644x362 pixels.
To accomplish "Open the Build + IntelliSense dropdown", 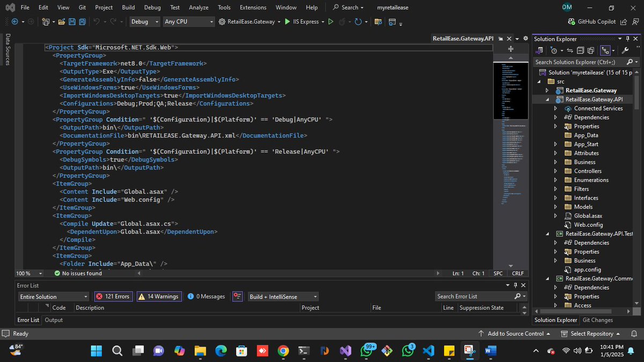I will 283,297.
